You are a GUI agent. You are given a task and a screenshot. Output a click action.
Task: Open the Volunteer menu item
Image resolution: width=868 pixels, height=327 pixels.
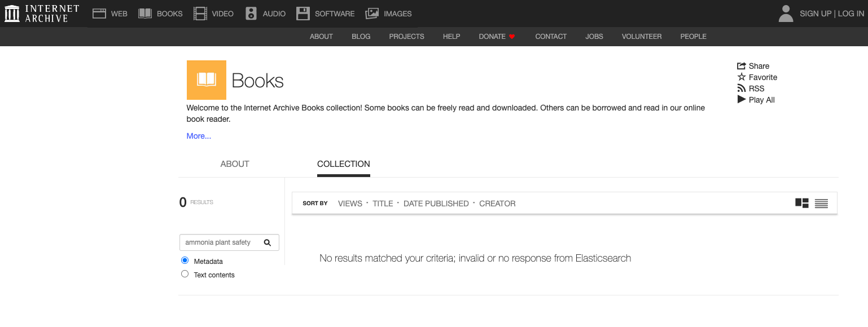coord(642,37)
